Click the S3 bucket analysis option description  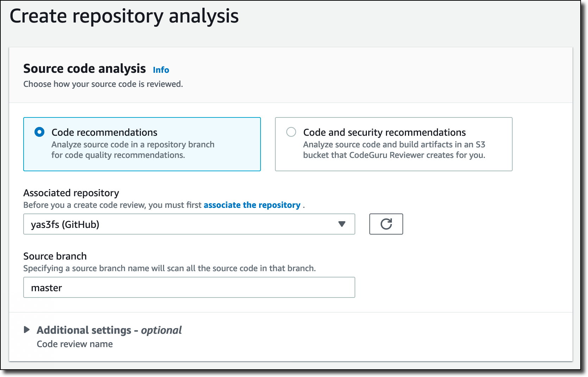tap(394, 150)
